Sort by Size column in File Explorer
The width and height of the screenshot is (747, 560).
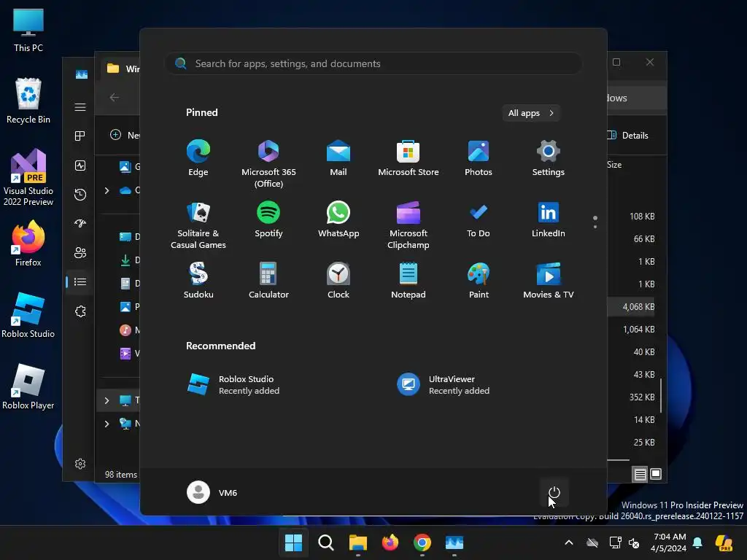tap(614, 165)
